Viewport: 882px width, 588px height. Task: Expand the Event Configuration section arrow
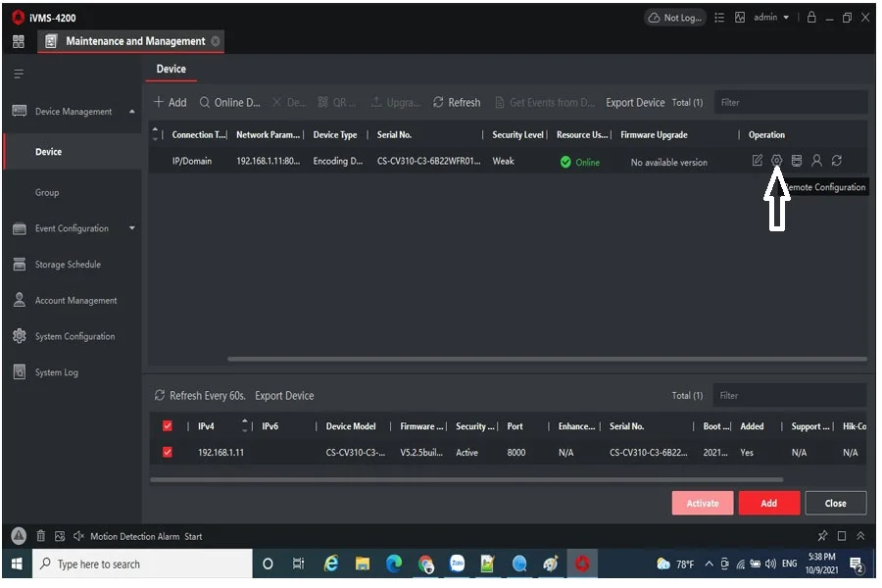[131, 228]
